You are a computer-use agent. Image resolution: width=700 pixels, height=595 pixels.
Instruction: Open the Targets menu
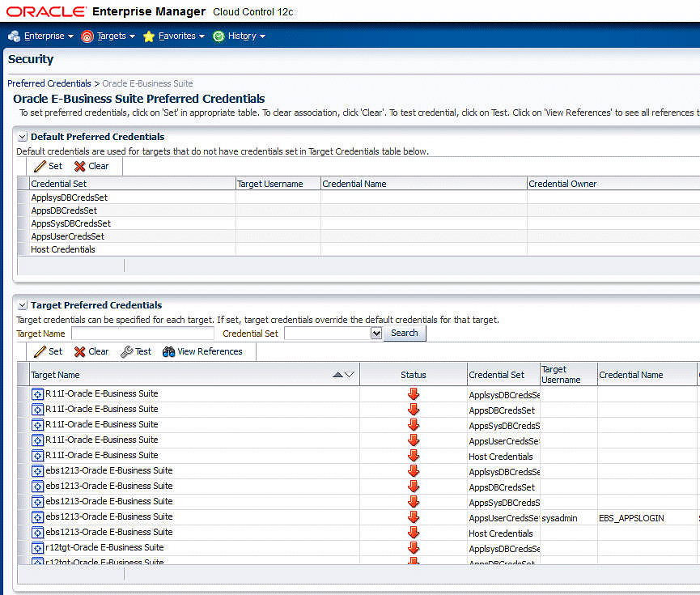tap(116, 36)
